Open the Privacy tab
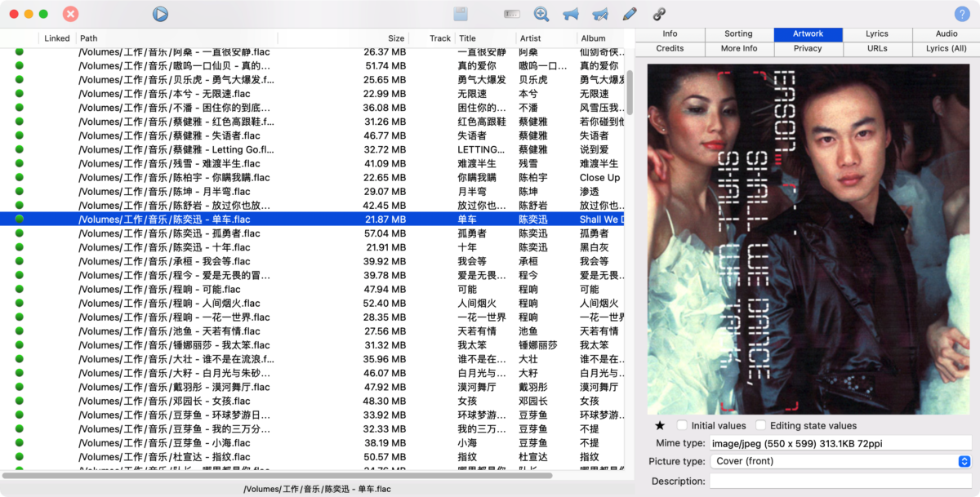 click(808, 48)
